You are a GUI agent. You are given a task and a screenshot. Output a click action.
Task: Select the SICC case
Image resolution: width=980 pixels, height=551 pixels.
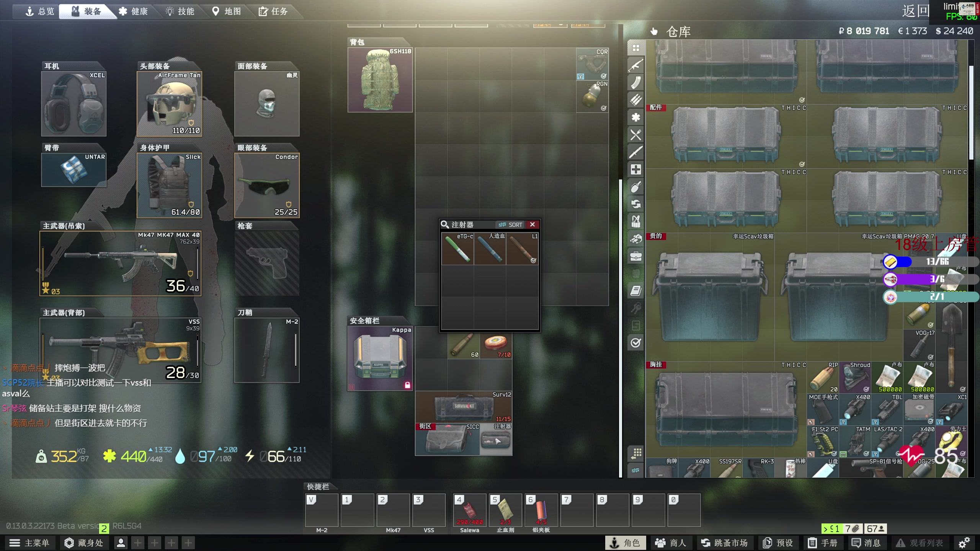coord(448,439)
